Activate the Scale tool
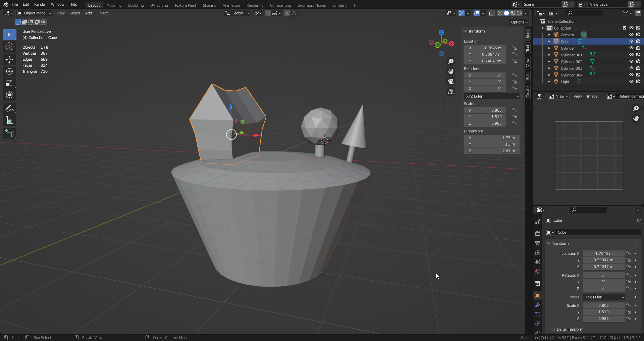Screen dimensions: 644x341 9,83
